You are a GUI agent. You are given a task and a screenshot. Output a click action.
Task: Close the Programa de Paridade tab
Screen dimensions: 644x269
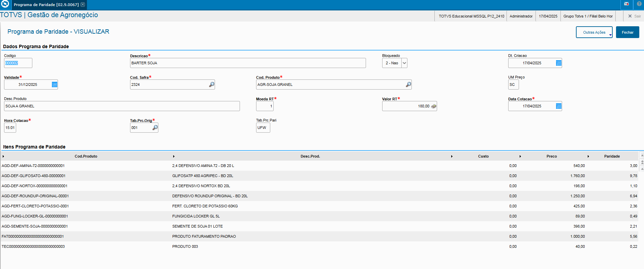(x=83, y=5)
